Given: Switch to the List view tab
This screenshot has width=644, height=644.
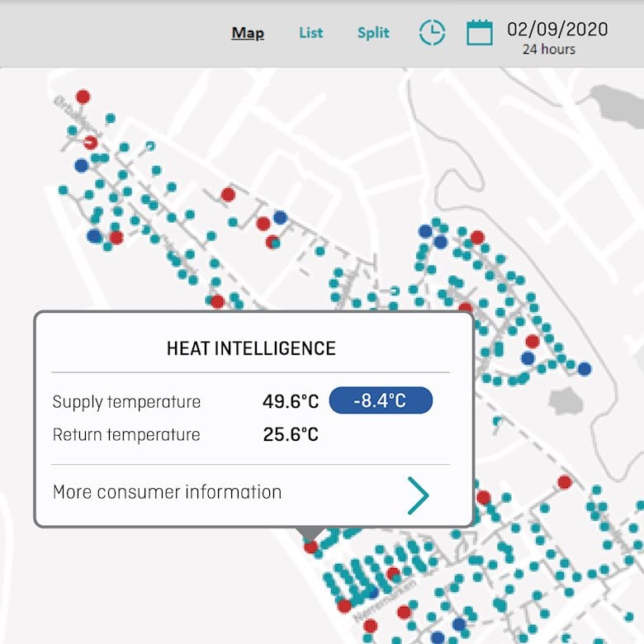Looking at the screenshot, I should (310, 33).
